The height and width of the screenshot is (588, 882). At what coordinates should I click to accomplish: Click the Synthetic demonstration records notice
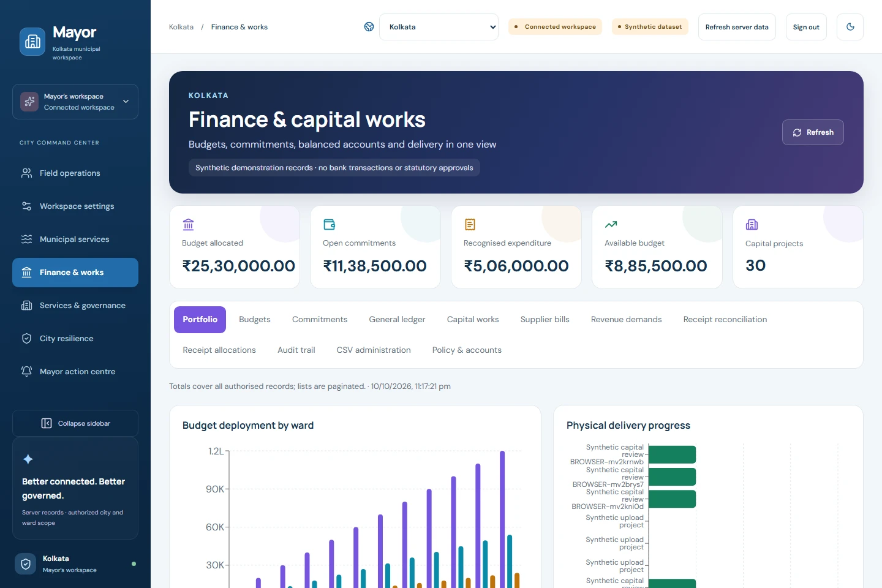[334, 168]
